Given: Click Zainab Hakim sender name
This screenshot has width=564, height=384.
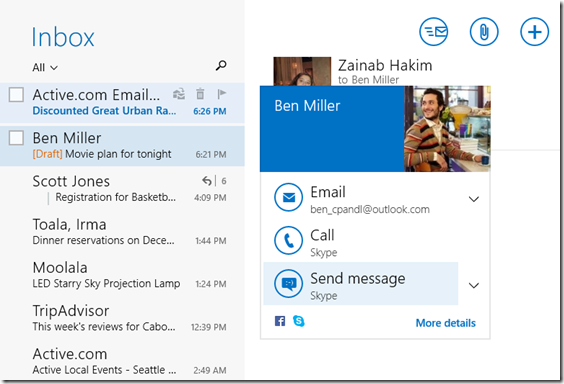Looking at the screenshot, I should 385,65.
